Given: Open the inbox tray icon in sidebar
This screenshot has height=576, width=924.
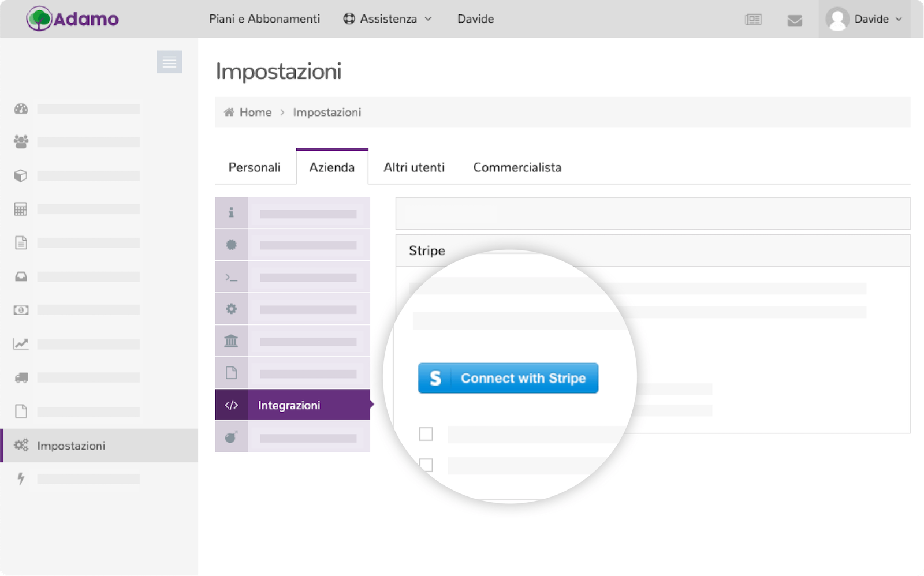Looking at the screenshot, I should click(x=21, y=276).
